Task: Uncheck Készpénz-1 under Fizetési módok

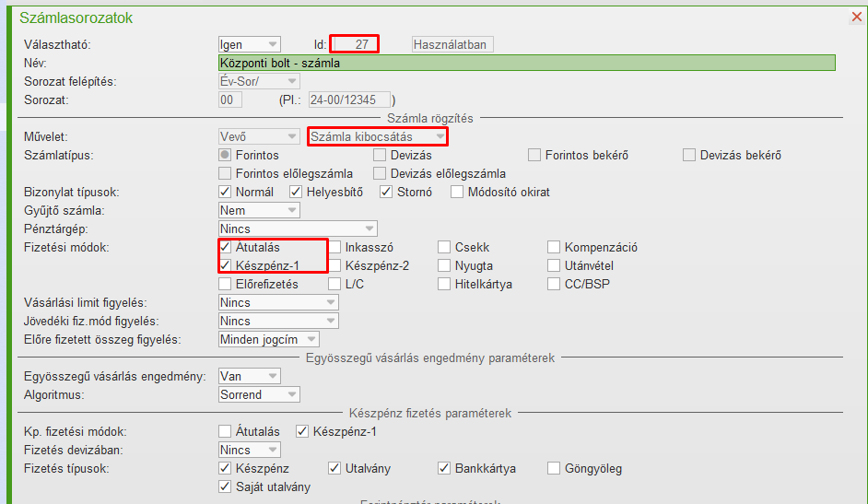Action: (x=225, y=265)
